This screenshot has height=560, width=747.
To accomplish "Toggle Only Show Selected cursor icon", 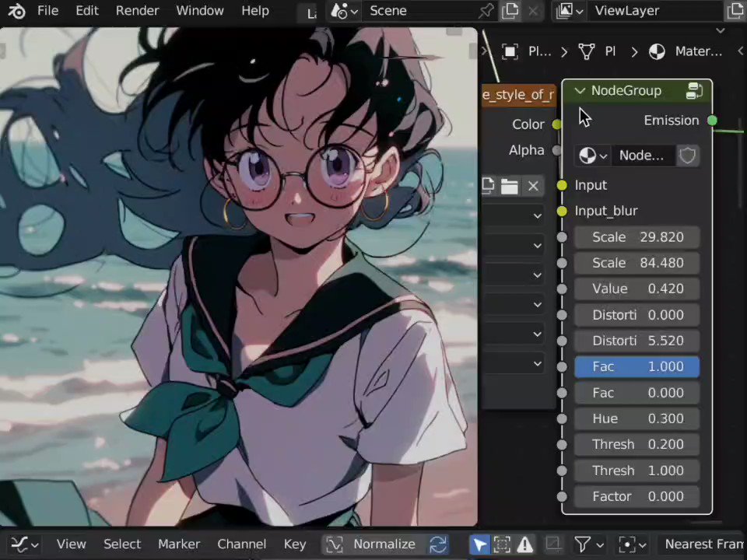I will point(480,544).
